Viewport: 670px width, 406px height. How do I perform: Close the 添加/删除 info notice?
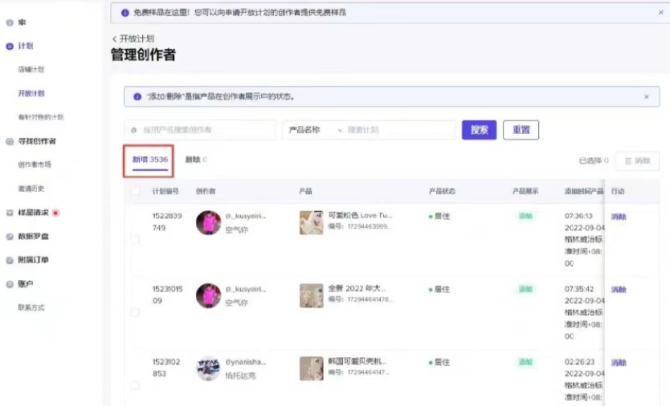click(646, 97)
